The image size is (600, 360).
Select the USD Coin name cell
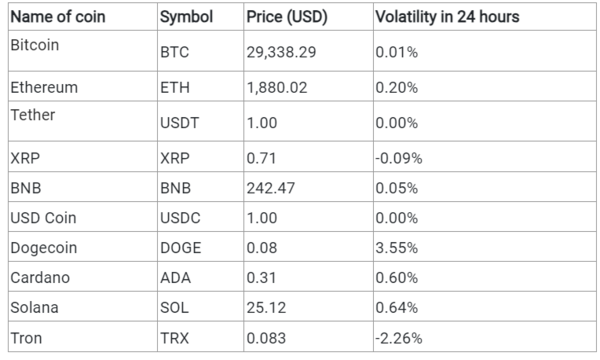click(x=83, y=217)
